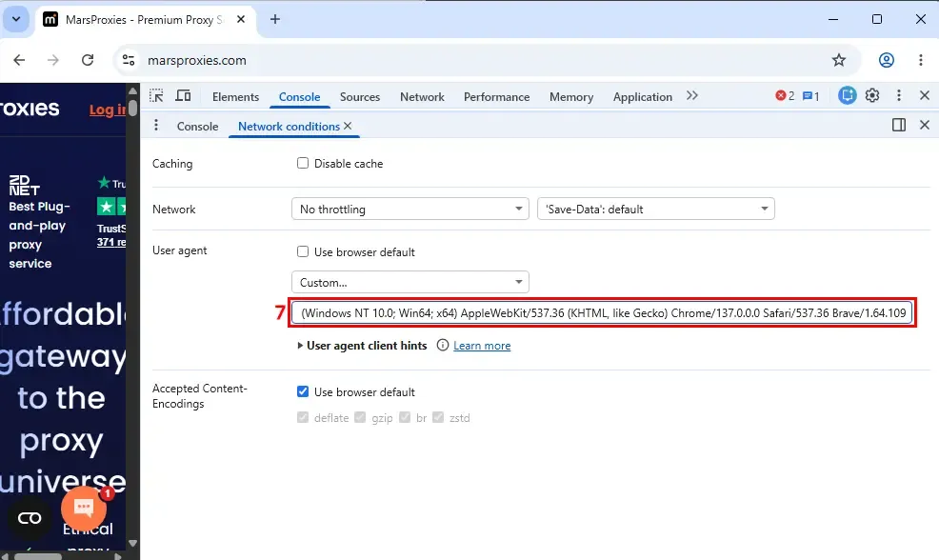
Task: Open the errors counter showing 2
Action: click(x=785, y=96)
